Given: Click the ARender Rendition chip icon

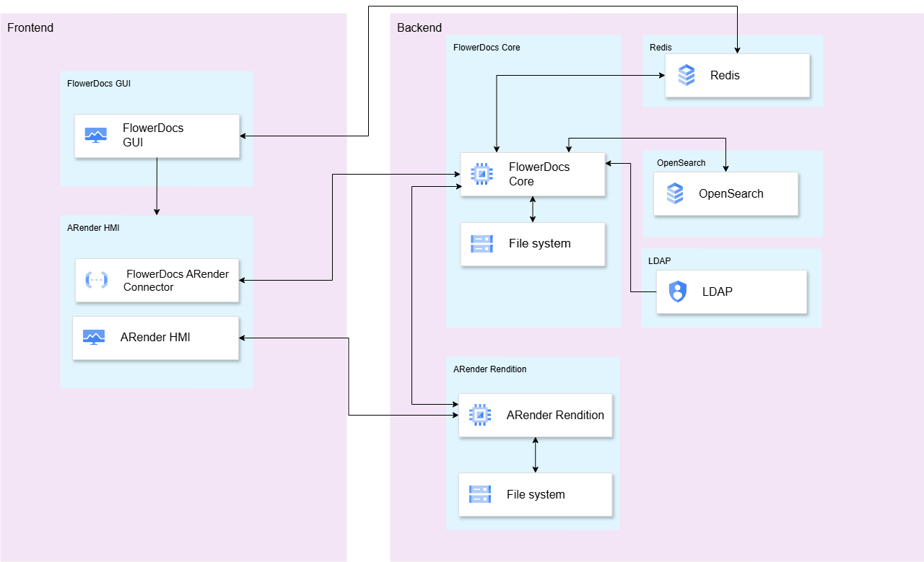Looking at the screenshot, I should point(479,415).
